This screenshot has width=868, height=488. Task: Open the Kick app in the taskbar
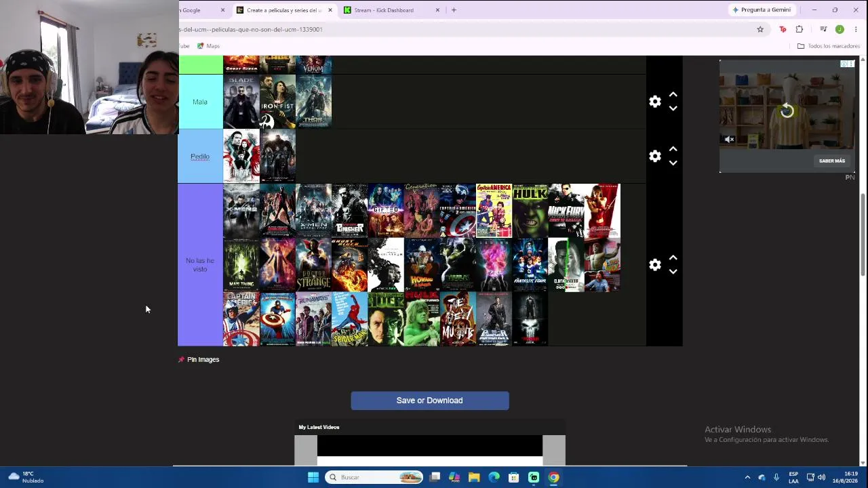coord(534,477)
